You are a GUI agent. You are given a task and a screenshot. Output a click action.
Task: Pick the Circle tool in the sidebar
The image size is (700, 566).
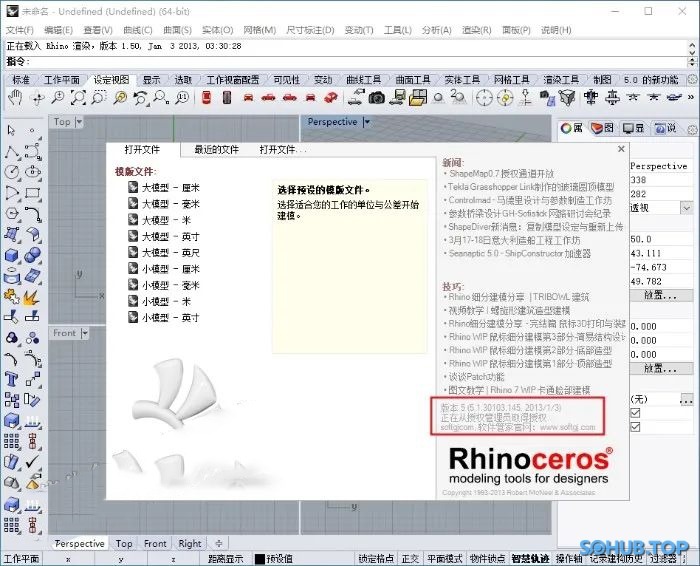pyautogui.click(x=12, y=172)
